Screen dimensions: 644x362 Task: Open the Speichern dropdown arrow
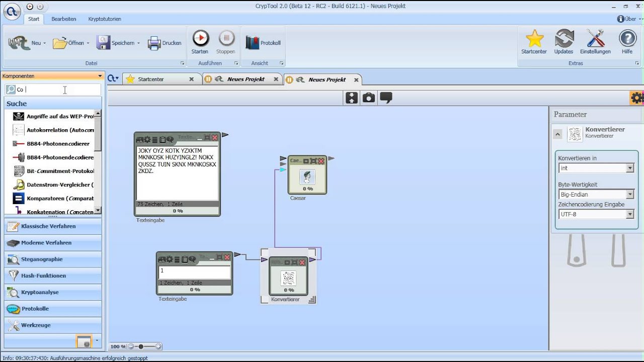tap(138, 43)
